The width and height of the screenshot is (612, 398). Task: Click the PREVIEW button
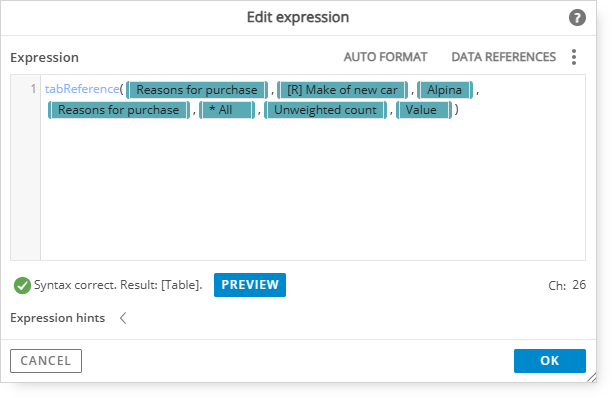click(x=250, y=285)
